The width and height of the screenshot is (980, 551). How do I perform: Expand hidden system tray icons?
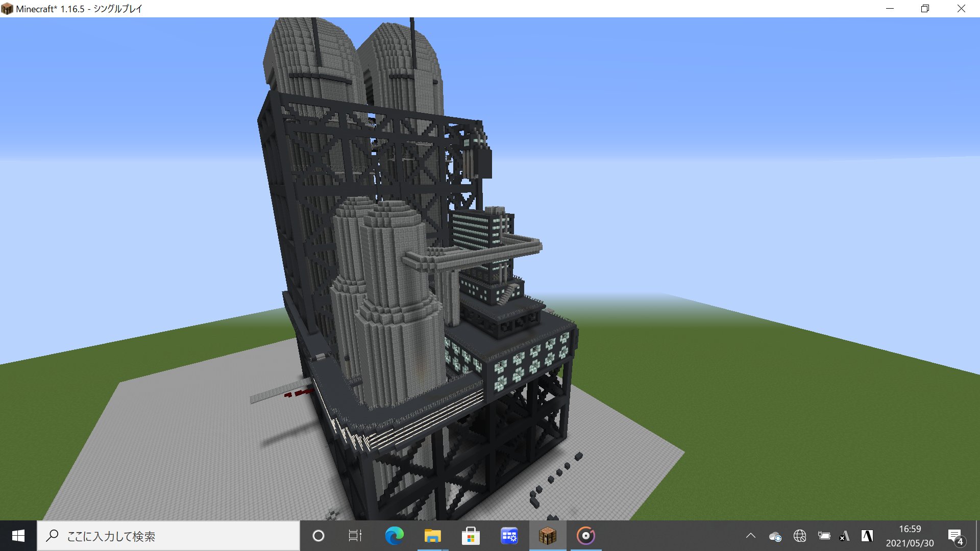coord(750,536)
